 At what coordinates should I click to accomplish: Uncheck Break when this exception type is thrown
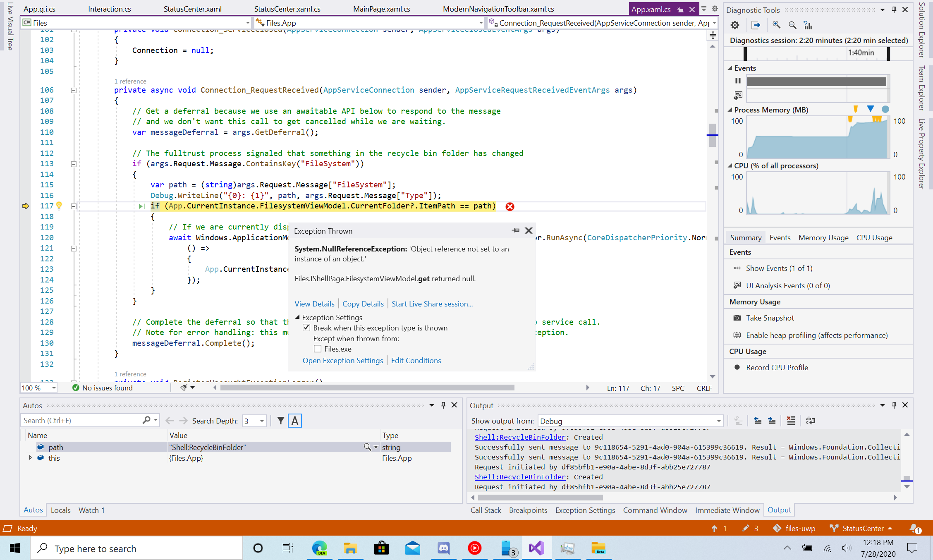pos(306,327)
